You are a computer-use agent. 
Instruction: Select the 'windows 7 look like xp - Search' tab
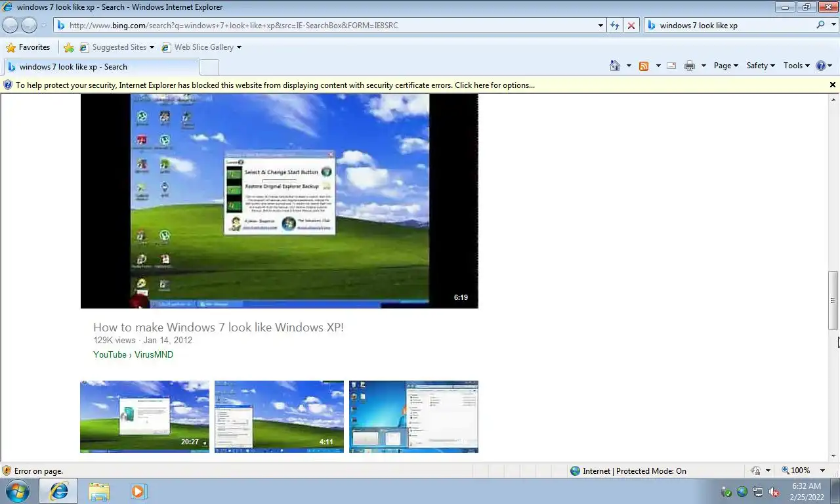[101, 67]
